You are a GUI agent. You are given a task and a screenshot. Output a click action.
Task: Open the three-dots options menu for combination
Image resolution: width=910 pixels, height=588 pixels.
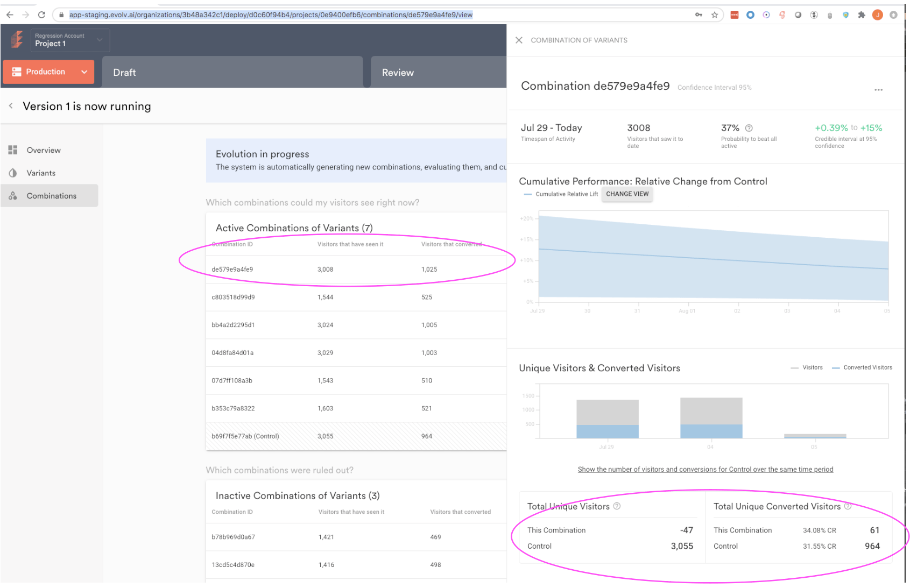(878, 90)
